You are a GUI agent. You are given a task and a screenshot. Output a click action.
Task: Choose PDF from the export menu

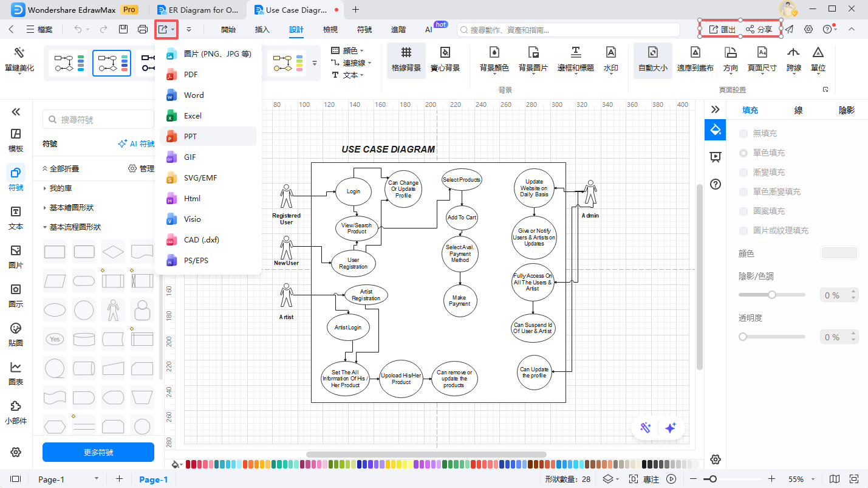pos(191,74)
